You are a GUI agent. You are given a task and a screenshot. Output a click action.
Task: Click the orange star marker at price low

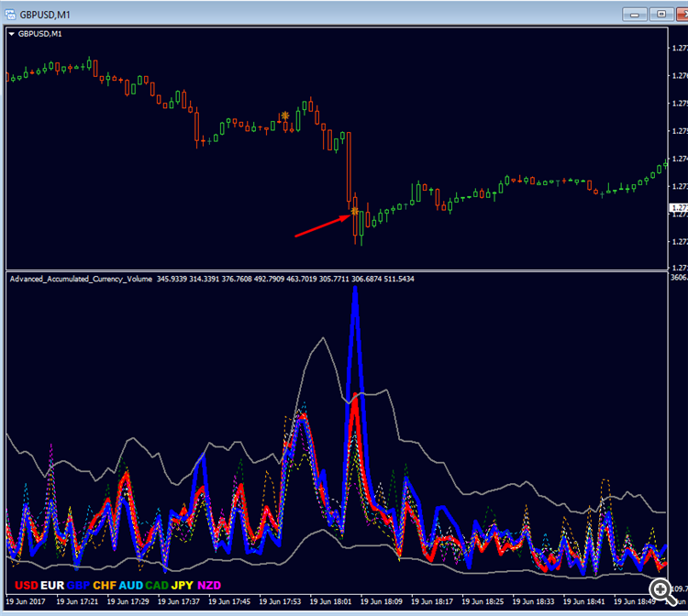pos(354,212)
